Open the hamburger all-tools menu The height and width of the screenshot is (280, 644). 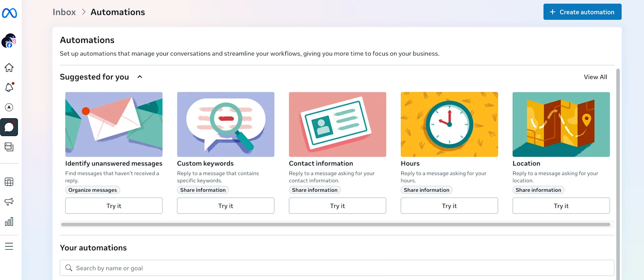[9, 246]
